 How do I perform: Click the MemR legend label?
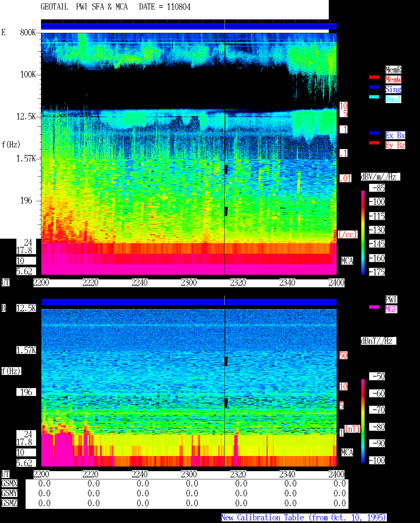pyautogui.click(x=393, y=70)
